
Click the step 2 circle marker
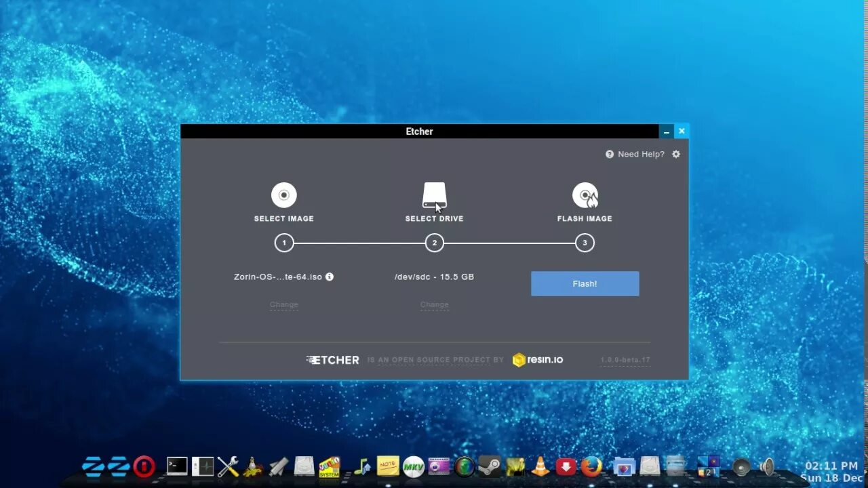coord(435,243)
